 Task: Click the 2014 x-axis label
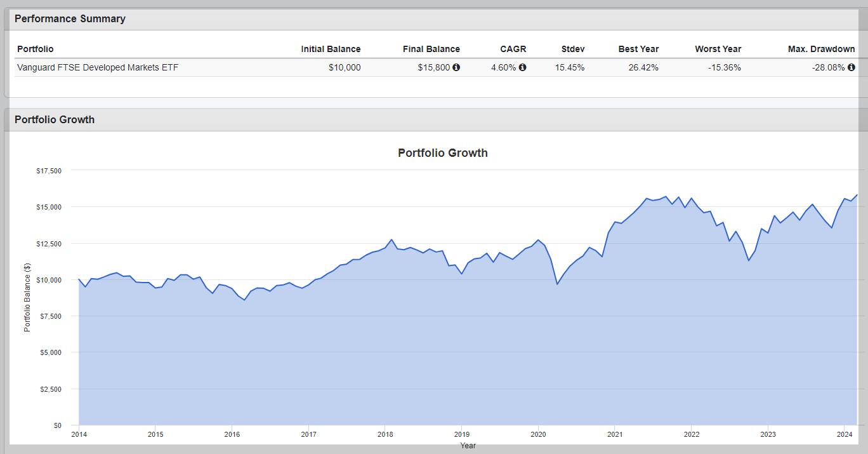[x=79, y=435]
